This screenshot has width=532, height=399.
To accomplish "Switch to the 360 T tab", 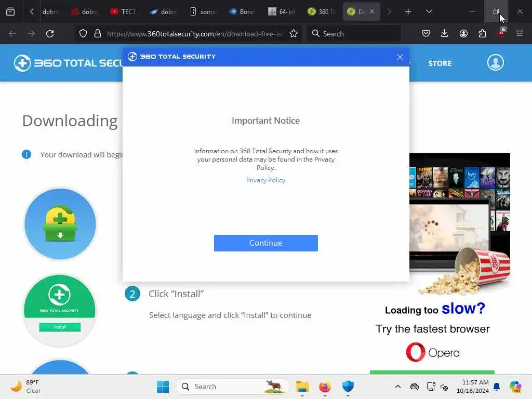I will pyautogui.click(x=321, y=12).
